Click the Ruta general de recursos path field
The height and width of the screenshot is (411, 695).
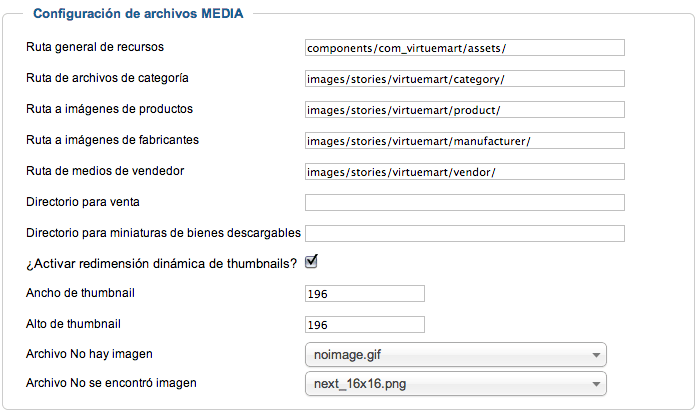tap(465, 47)
